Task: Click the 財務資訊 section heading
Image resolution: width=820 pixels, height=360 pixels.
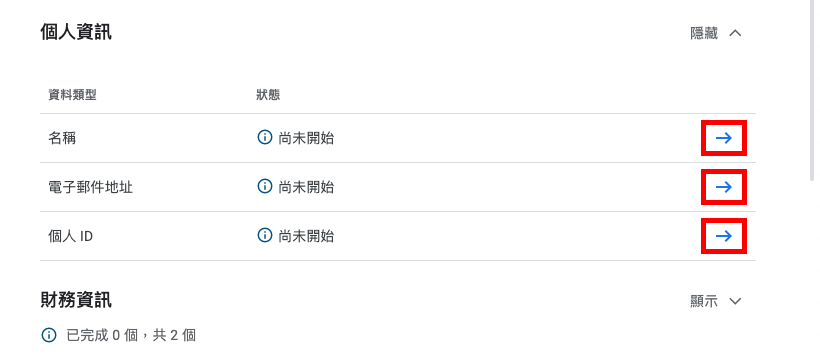Action: (76, 300)
